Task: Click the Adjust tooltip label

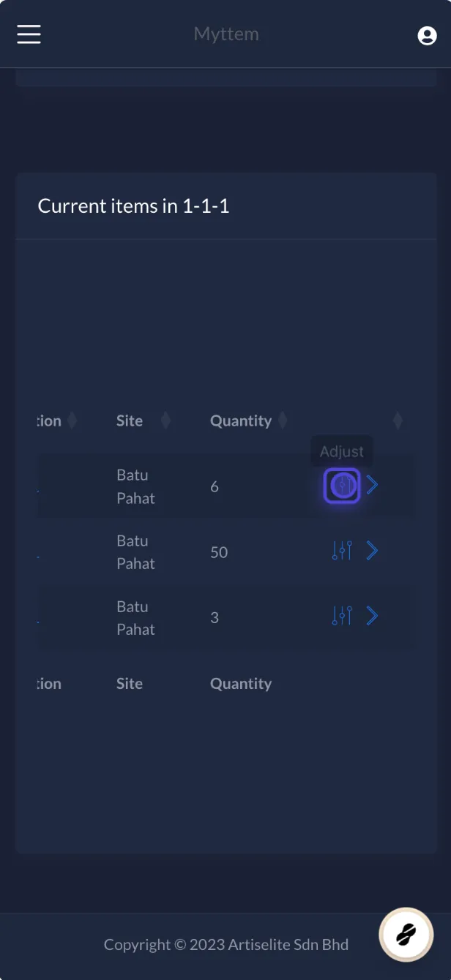Action: [341, 451]
